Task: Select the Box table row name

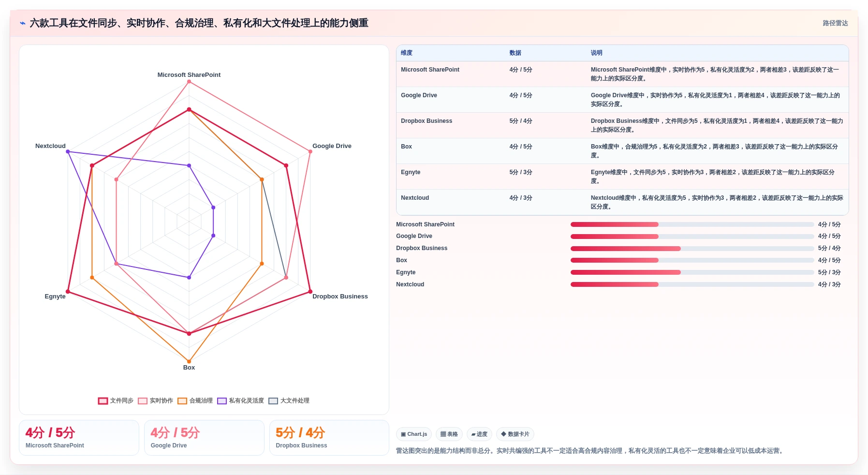Action: click(406, 147)
